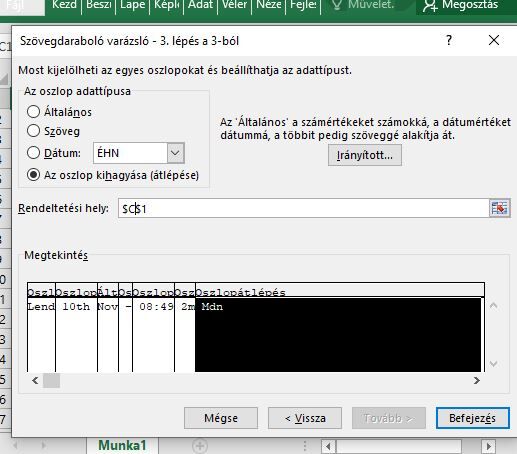Viewport: 517px width, 454px height.
Task: Click preview horizontal scrollbar right arrow
Action: (x=477, y=380)
